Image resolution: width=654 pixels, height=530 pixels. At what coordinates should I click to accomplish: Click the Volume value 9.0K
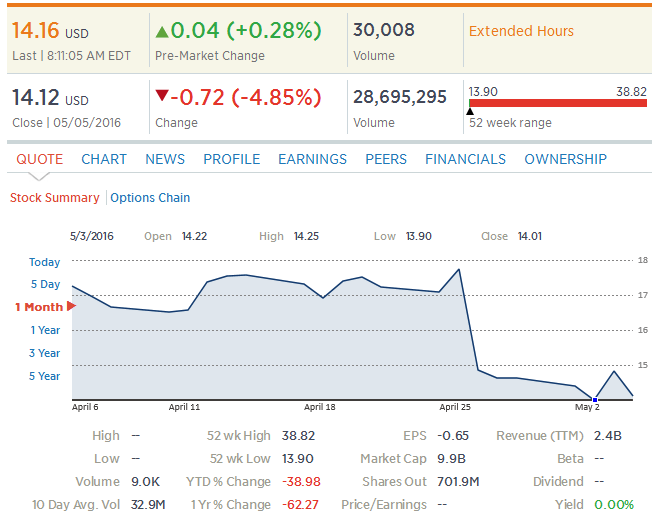145,482
